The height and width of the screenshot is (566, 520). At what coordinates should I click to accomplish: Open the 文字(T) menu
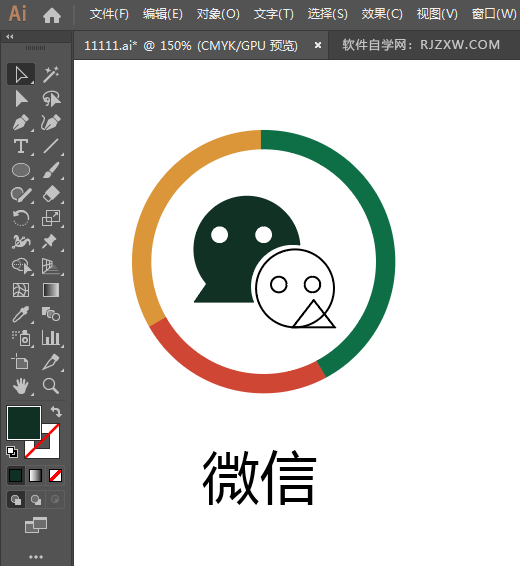click(x=273, y=14)
